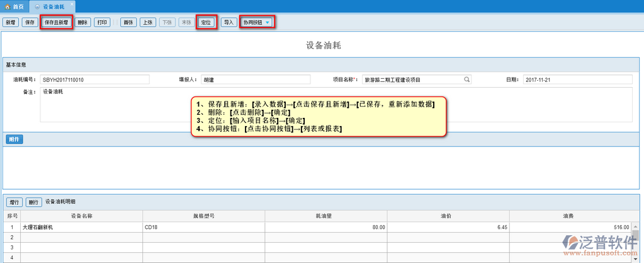Switch to the 设备油耗 tab
Screen dimensions: 644x263
pyautogui.click(x=53, y=6)
